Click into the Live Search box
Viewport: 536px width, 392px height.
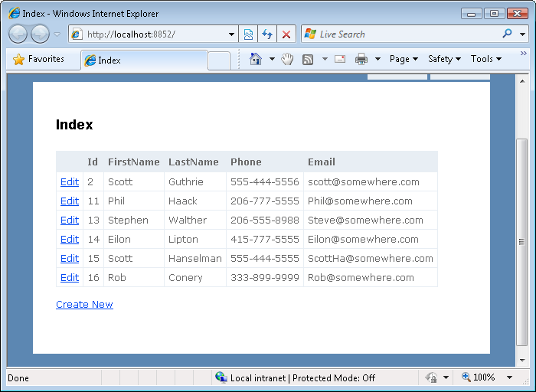[400, 34]
